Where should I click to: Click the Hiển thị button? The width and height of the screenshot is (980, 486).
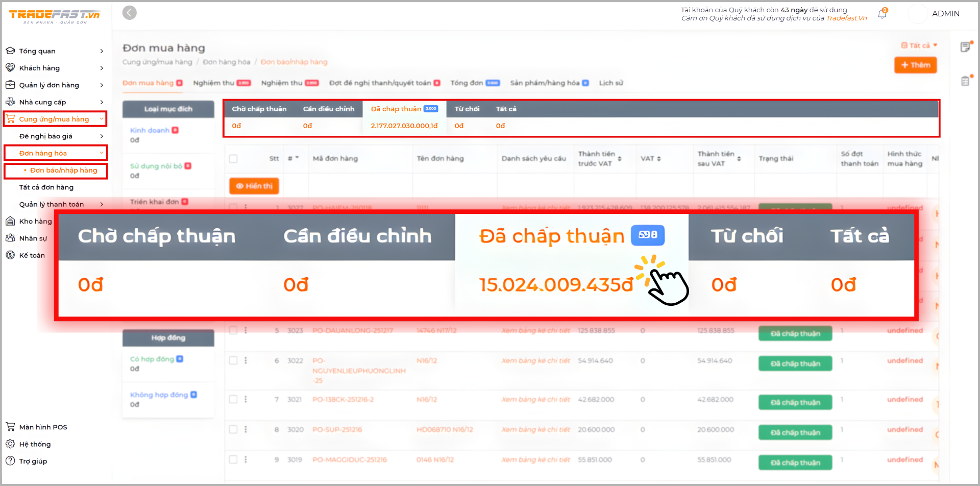click(x=254, y=186)
